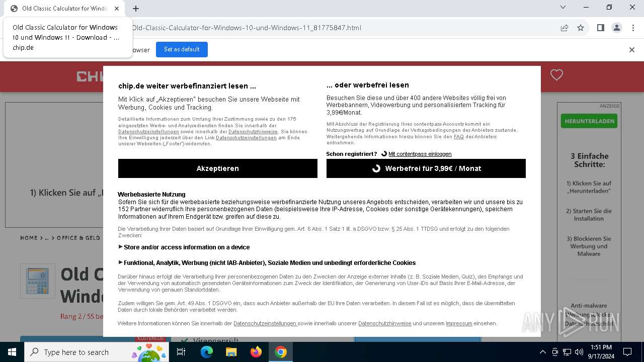Open the FAQ link of contentpass

[x=458, y=137]
